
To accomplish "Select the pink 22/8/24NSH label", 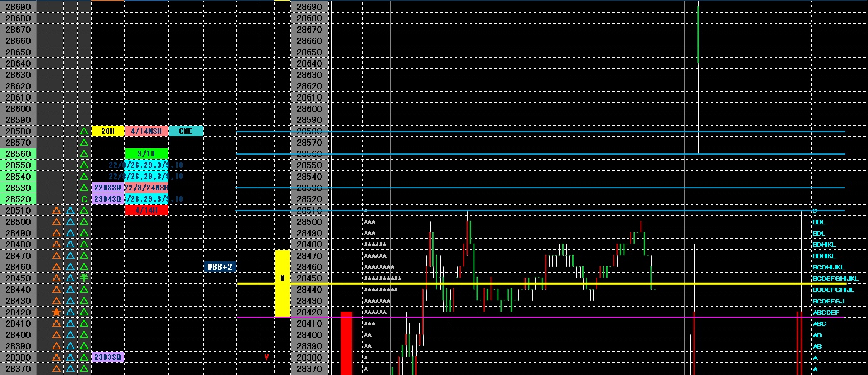I will (146, 188).
